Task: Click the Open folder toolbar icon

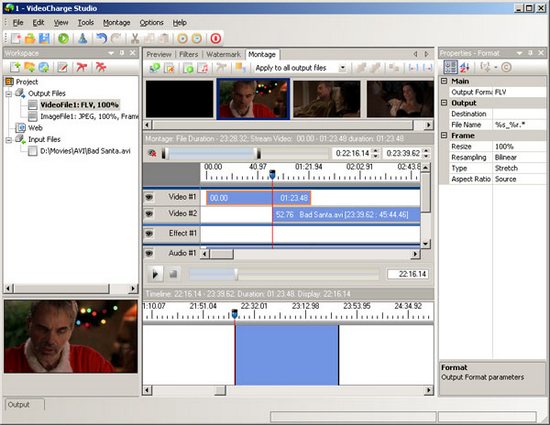Action: [x=30, y=38]
